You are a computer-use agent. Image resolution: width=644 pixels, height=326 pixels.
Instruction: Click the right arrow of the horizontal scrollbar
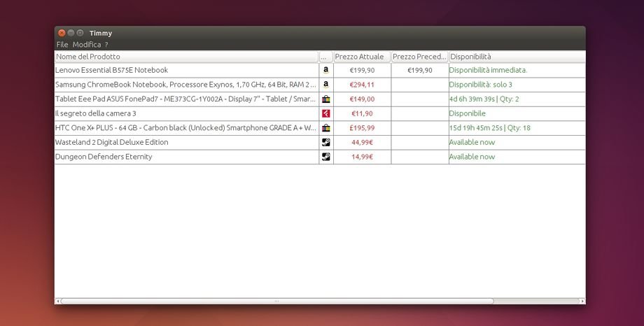click(x=582, y=302)
